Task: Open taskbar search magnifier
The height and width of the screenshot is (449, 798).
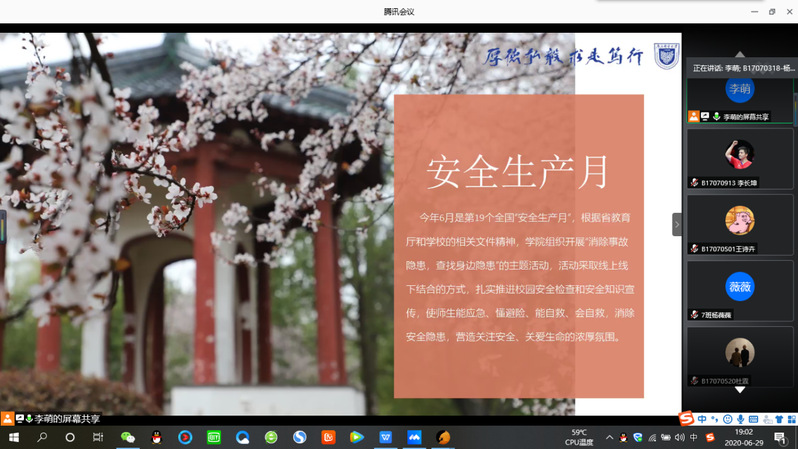Action: pyautogui.click(x=42, y=437)
